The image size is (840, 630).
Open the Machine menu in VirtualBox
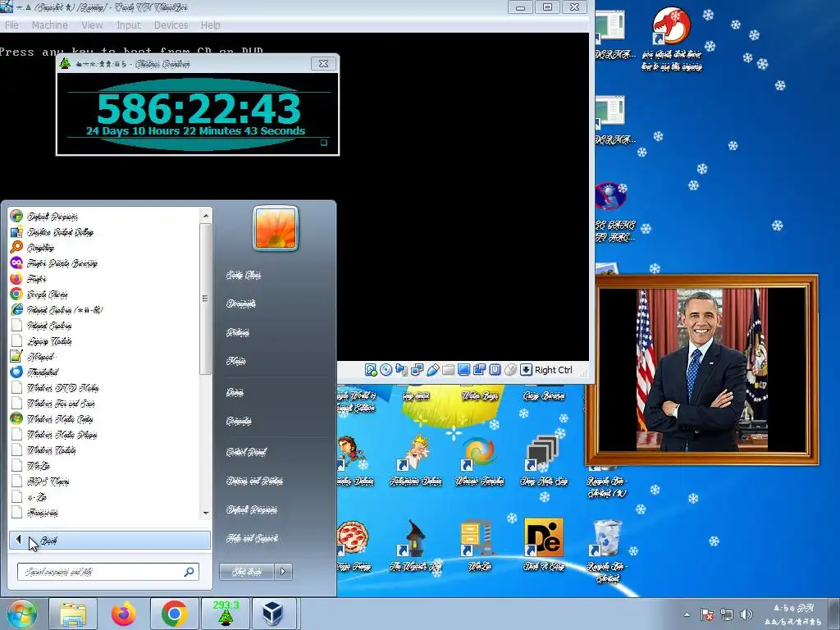[x=50, y=25]
